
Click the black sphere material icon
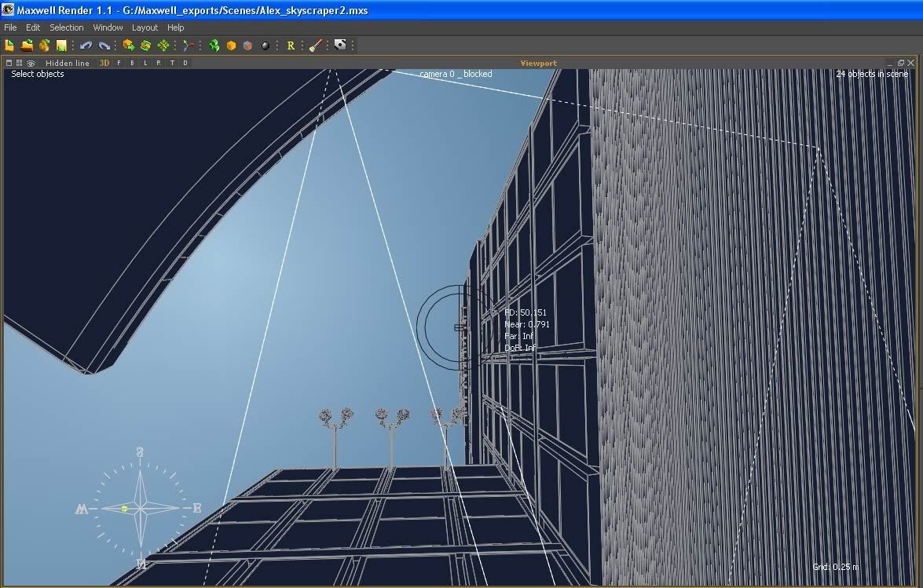coord(266,46)
